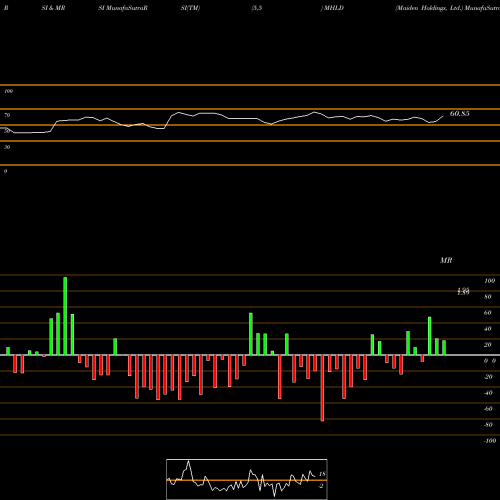Click the MR axis label 40

coord(488,329)
